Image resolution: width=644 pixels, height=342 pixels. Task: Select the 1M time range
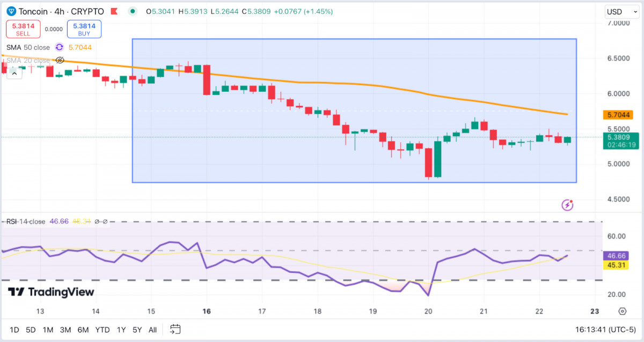pyautogui.click(x=48, y=329)
